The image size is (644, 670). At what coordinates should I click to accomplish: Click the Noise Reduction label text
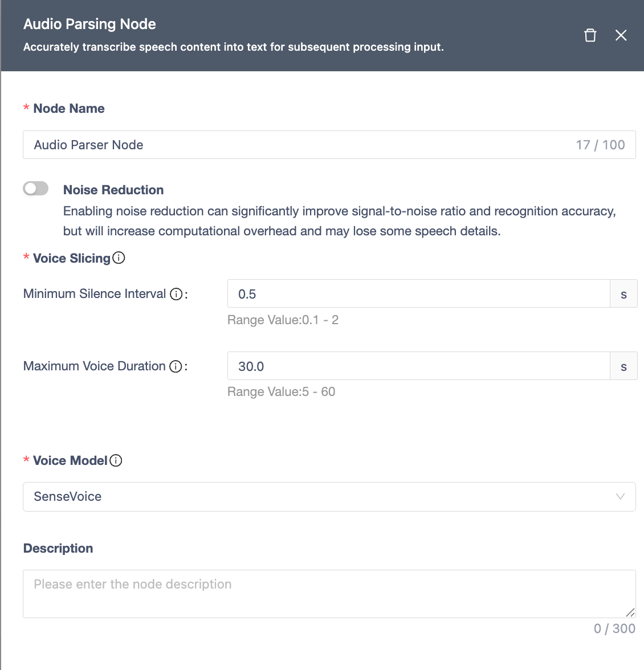point(113,190)
